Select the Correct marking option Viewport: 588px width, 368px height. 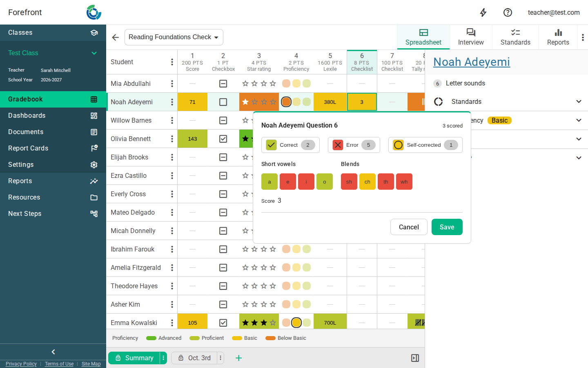tap(290, 145)
